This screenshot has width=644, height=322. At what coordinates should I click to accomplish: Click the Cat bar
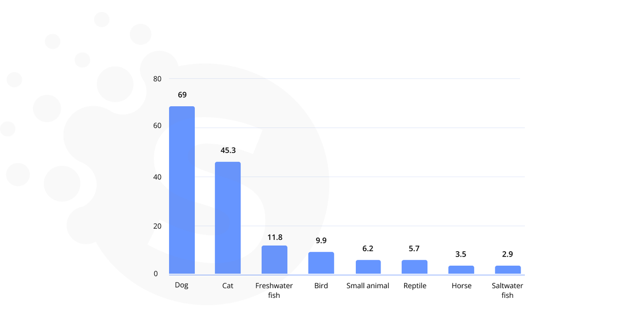228,218
